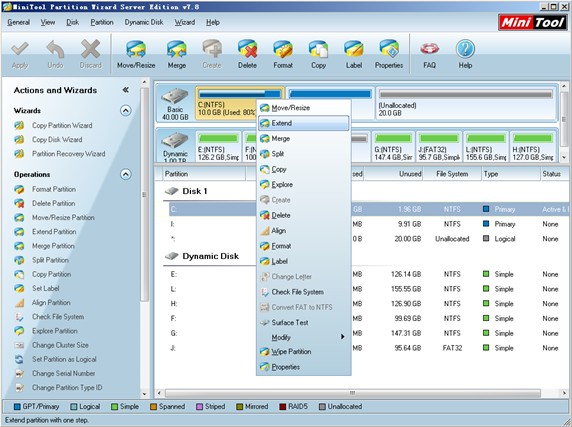Screen dimensions: 572x427
Task: Choose Move/Resize in the context menu
Action: (304, 108)
